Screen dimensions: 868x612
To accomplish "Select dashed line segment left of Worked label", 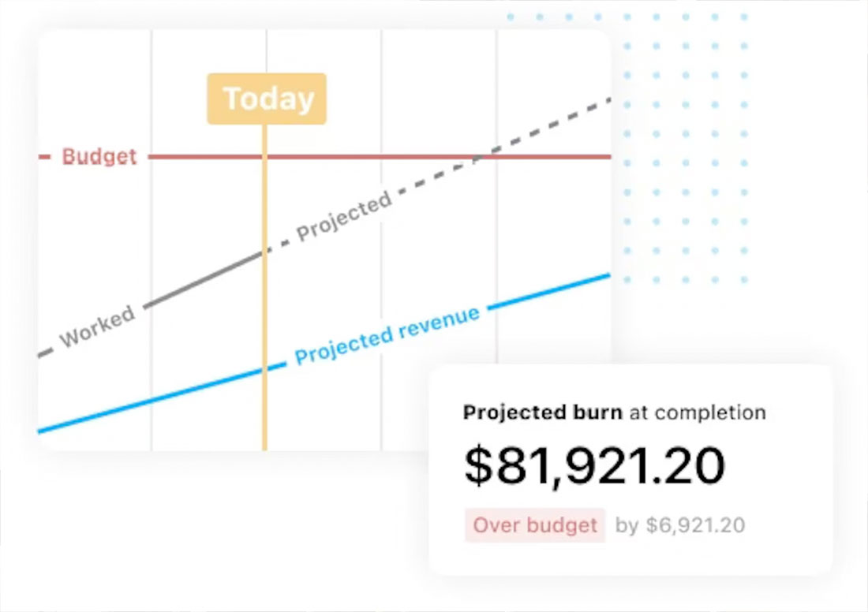I will [x=47, y=352].
